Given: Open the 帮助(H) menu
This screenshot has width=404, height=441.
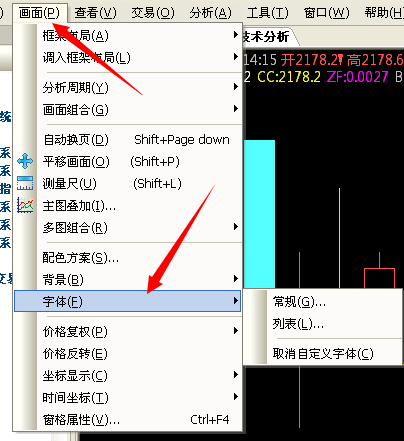Looking at the screenshot, I should tap(383, 13).
